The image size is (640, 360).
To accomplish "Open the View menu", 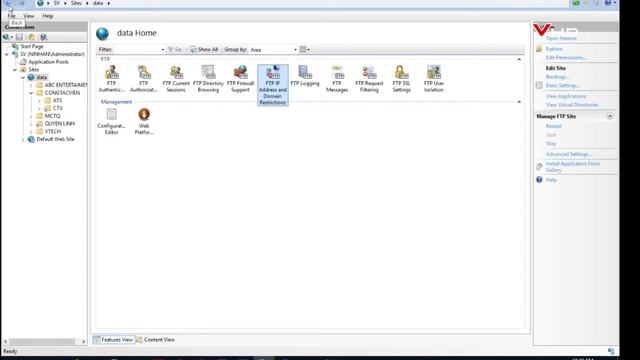I will tap(29, 16).
